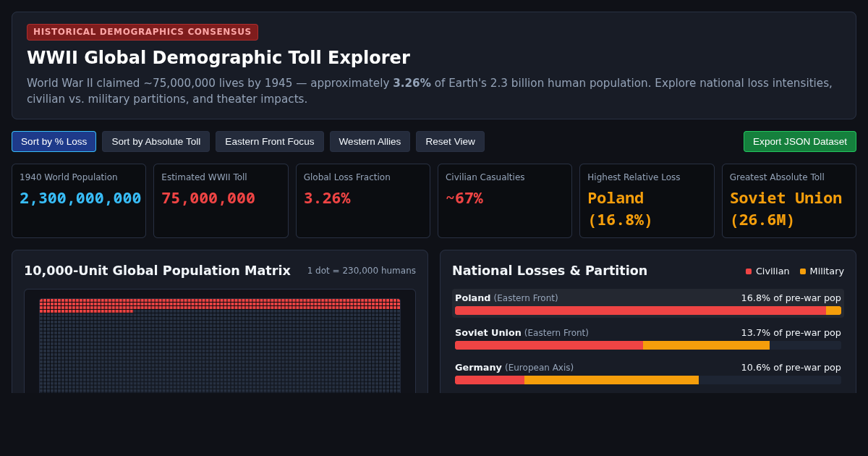Click Germany's military orange bar segment
This screenshot has height=456, width=868.
pyautogui.click(x=611, y=380)
